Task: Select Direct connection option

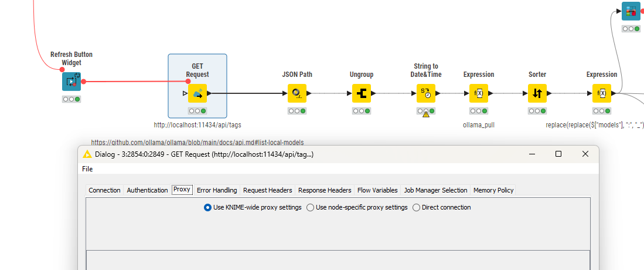Action: pyautogui.click(x=442, y=207)
